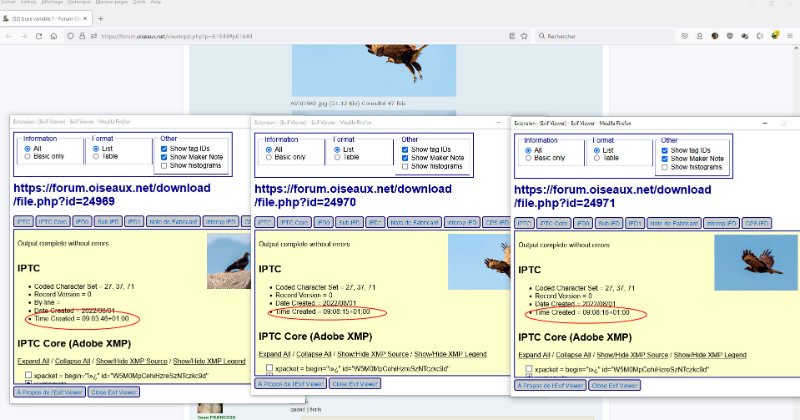Jump to Interop IFD in 24970 window

pos(462,223)
